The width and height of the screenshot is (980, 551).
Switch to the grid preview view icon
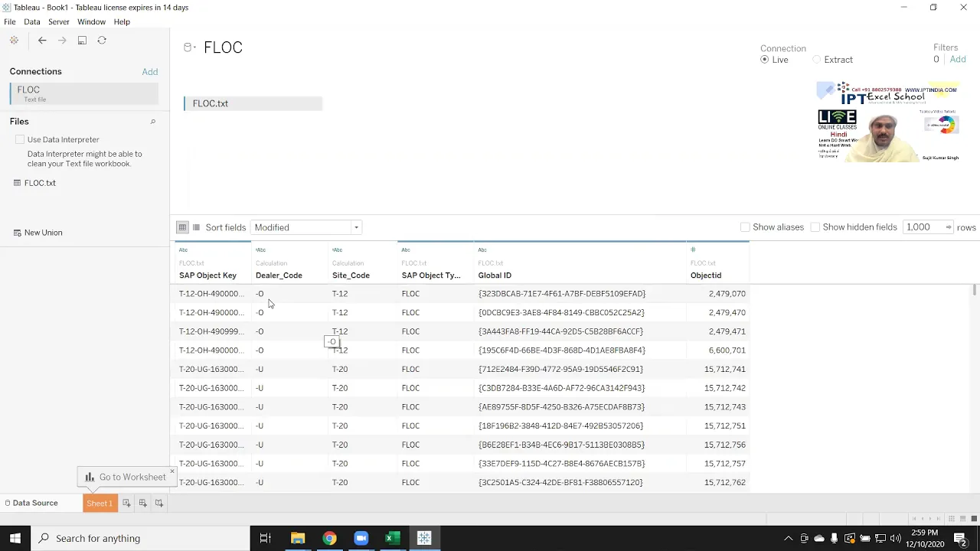pos(182,227)
